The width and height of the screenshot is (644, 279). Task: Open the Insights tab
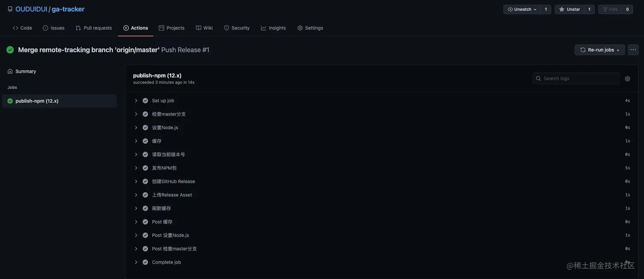click(273, 28)
